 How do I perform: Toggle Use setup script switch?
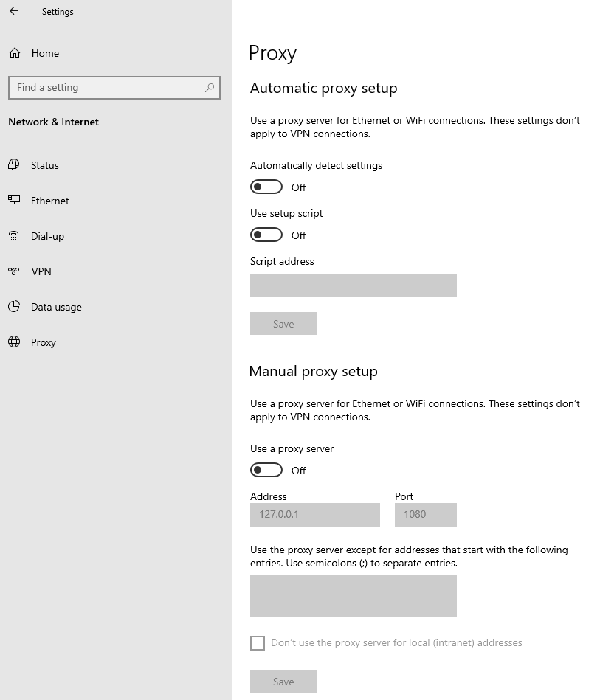pos(266,235)
